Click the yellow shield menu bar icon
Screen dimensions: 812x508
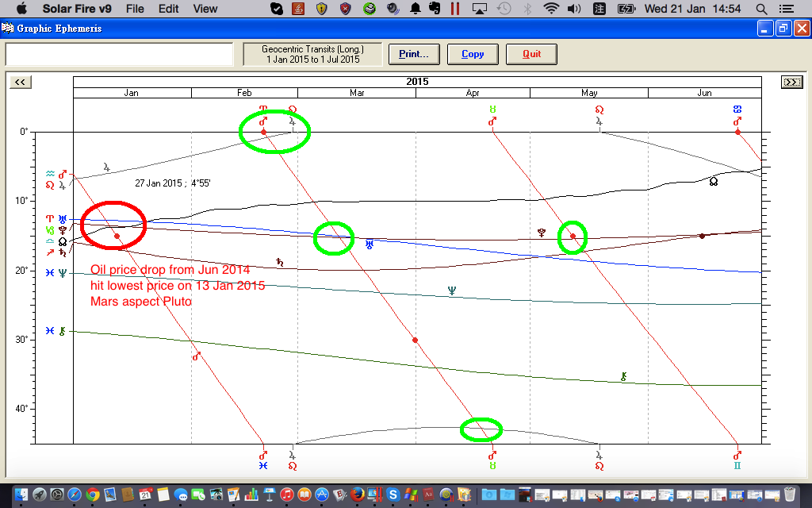tap(322, 8)
